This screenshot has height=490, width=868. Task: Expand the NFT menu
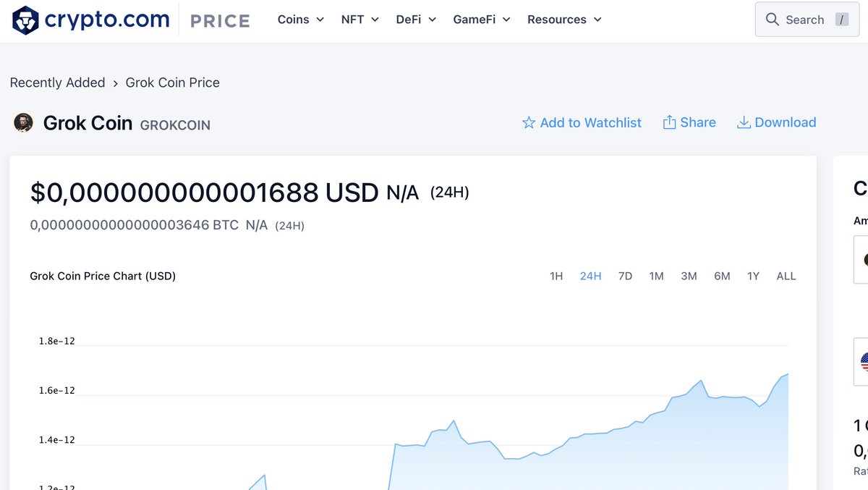click(x=360, y=20)
